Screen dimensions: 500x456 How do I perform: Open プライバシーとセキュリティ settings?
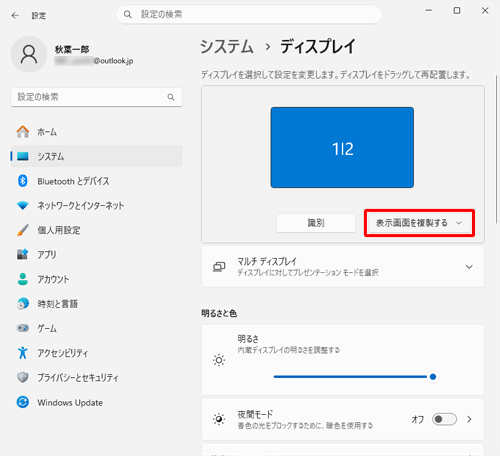96,377
